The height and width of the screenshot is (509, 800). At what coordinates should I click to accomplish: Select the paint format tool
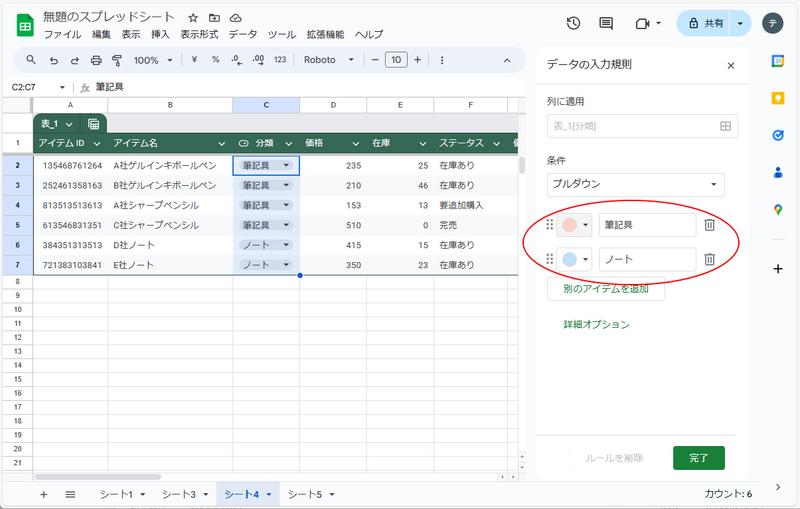pyautogui.click(x=117, y=60)
